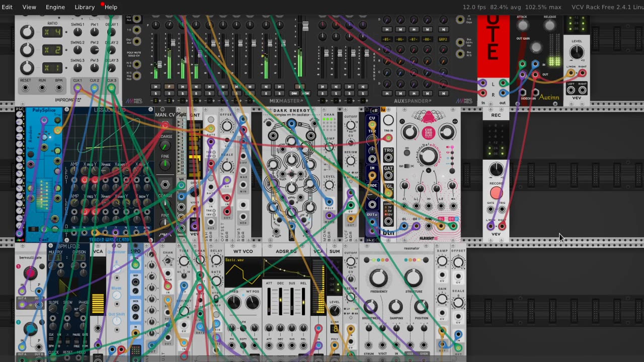Click the BPM jack on Clocked module
The width and height of the screenshot is (644, 362).
coord(59,88)
